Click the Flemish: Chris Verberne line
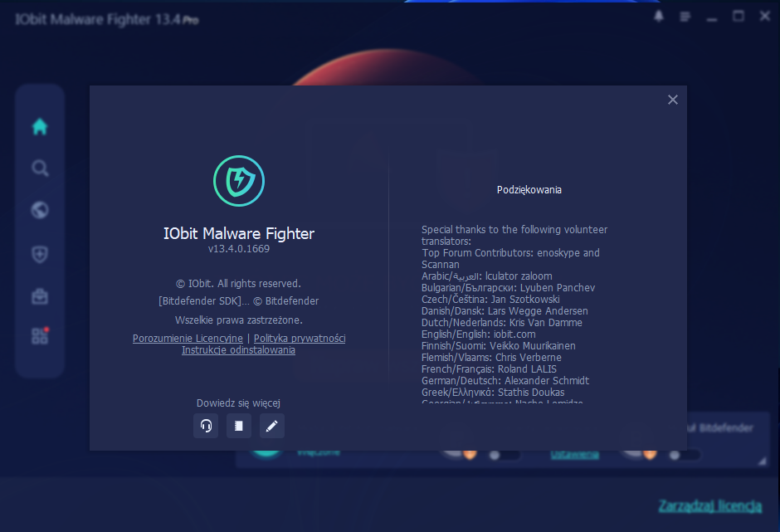 [491, 358]
